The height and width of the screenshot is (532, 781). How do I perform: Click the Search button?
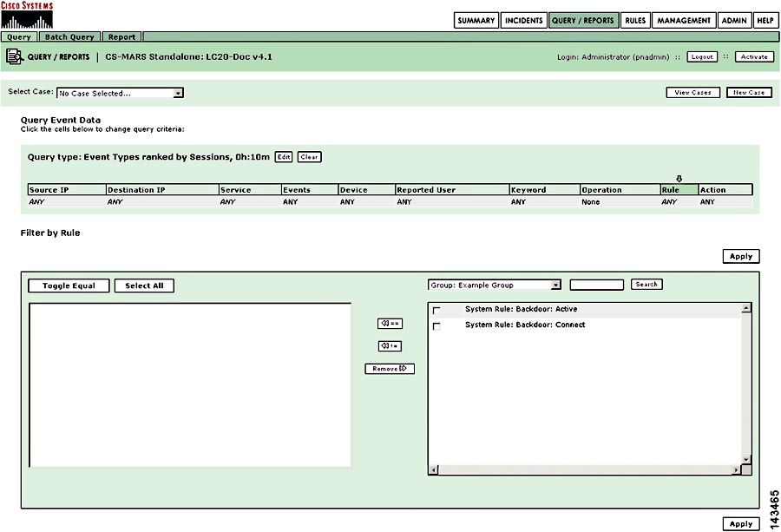[646, 285]
